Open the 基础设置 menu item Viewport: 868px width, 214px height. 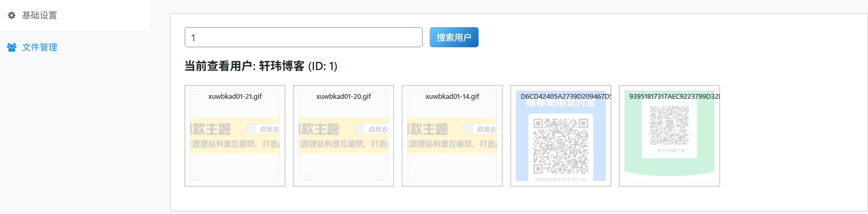74,15
